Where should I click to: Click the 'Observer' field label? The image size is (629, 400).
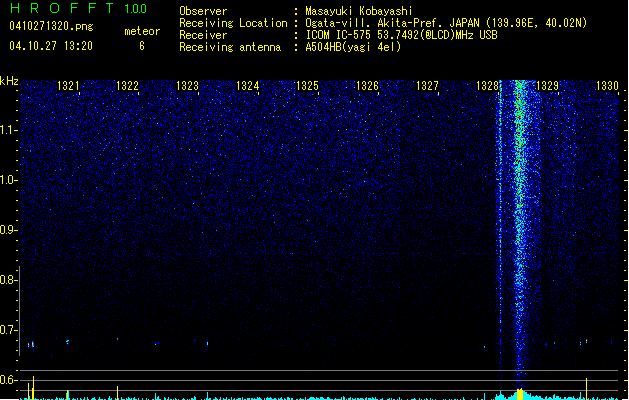(203, 11)
